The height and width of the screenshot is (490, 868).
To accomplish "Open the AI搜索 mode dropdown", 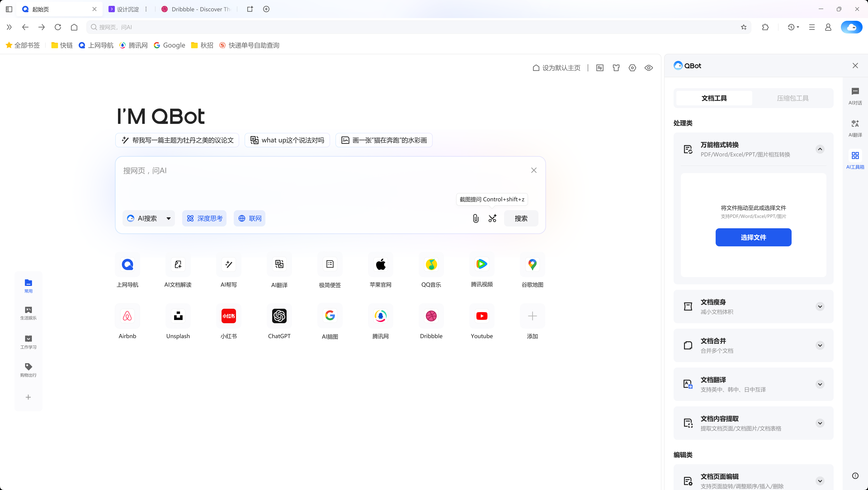I will 168,218.
